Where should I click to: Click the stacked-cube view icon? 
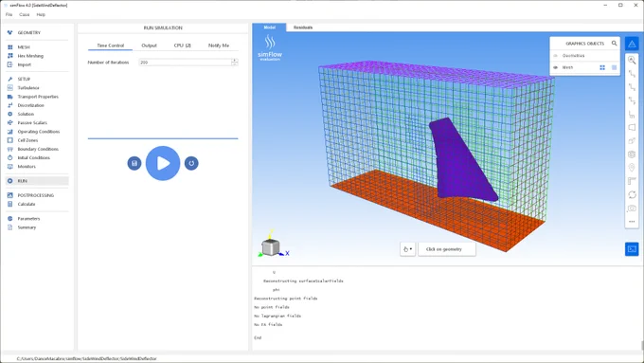point(632,154)
